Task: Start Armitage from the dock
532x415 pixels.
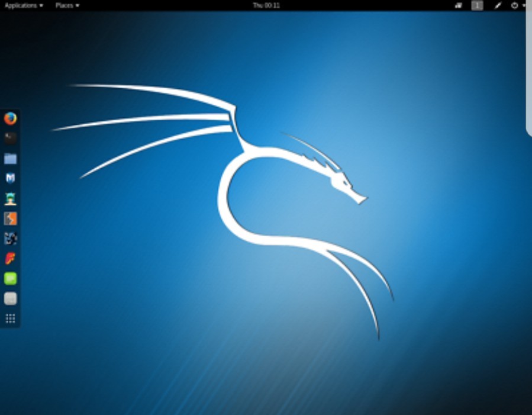Action: click(x=10, y=198)
